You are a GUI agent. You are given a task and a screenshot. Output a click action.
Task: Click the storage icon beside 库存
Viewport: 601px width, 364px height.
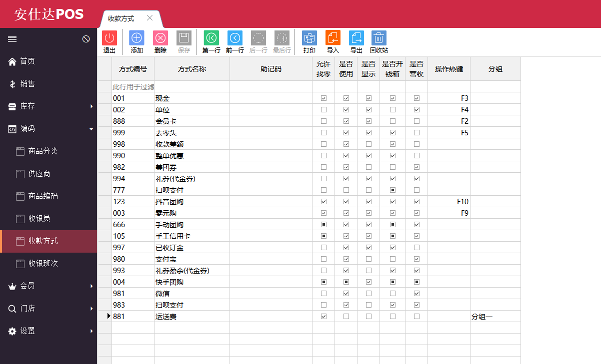click(x=12, y=106)
